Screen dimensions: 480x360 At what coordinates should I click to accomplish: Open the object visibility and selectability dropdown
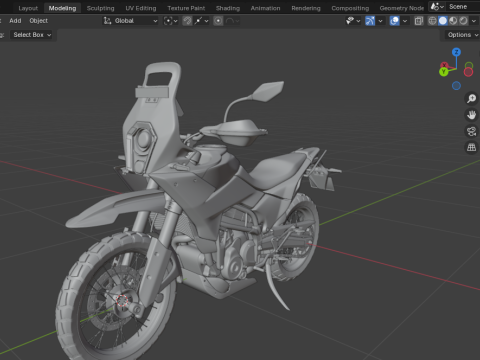coord(353,21)
